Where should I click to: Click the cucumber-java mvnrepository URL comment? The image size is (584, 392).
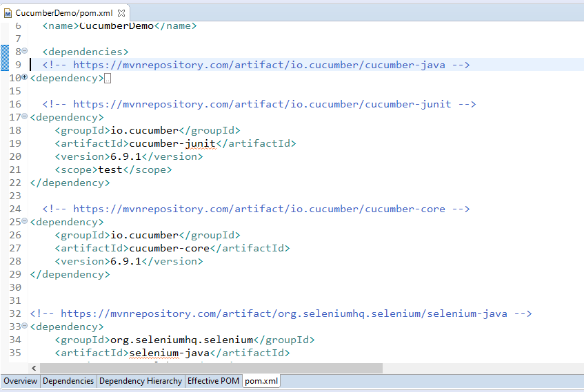256,65
